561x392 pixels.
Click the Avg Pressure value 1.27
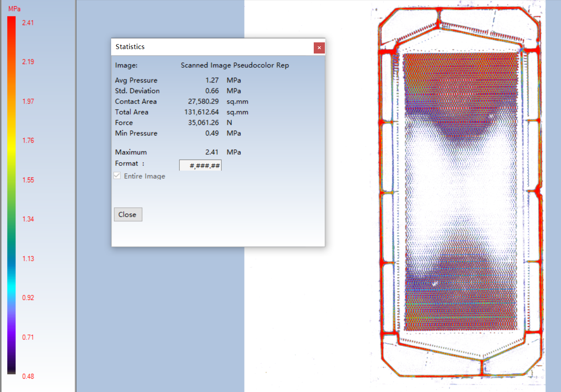pos(212,80)
